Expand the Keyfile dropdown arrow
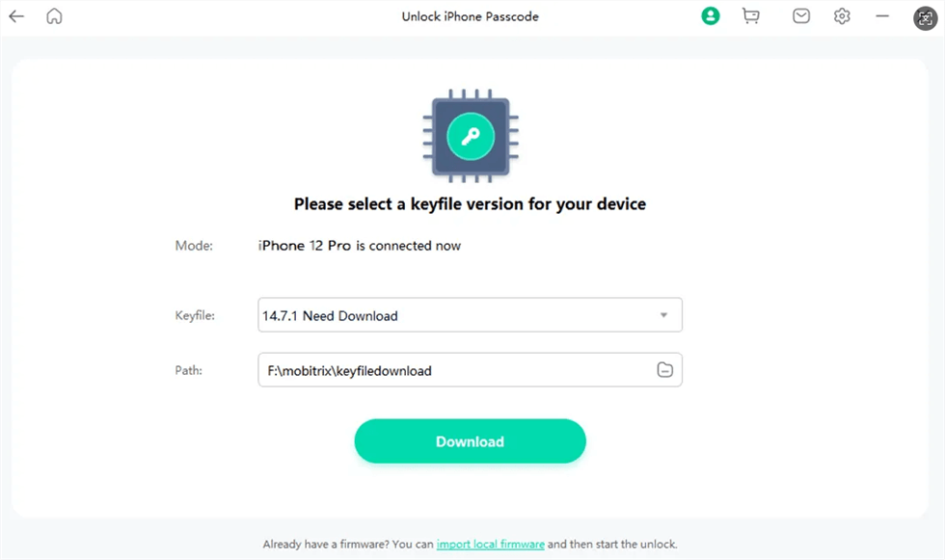This screenshot has width=945, height=560. point(663,315)
